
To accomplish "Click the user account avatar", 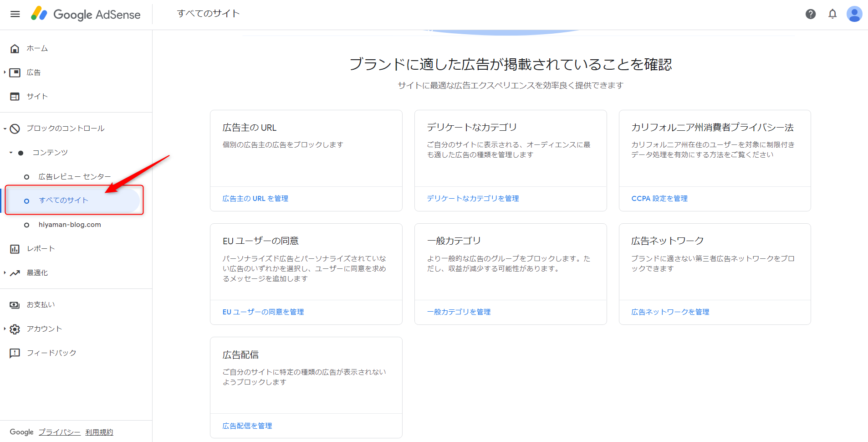I will tap(854, 14).
